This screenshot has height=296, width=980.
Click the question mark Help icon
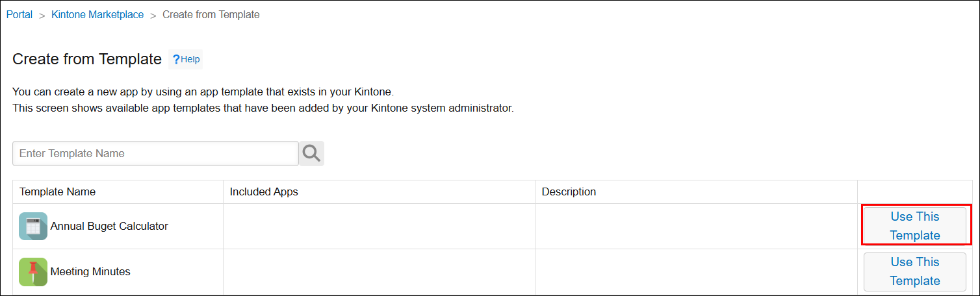[x=176, y=60]
